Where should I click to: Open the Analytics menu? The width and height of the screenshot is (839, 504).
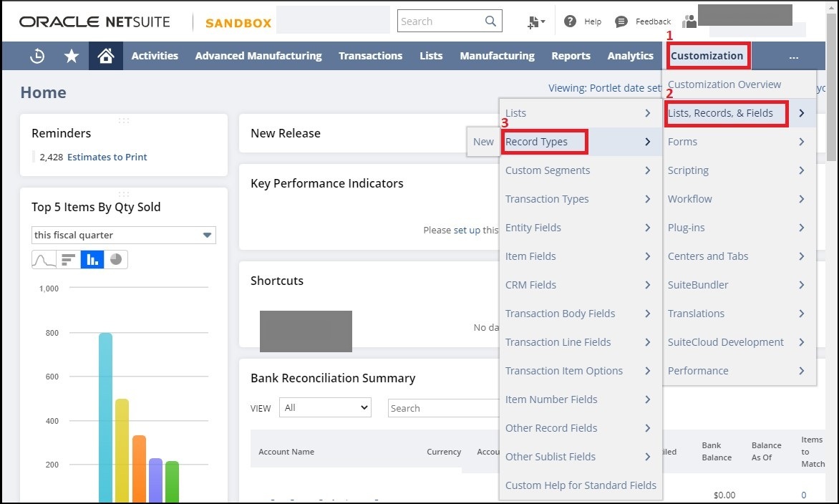630,56
